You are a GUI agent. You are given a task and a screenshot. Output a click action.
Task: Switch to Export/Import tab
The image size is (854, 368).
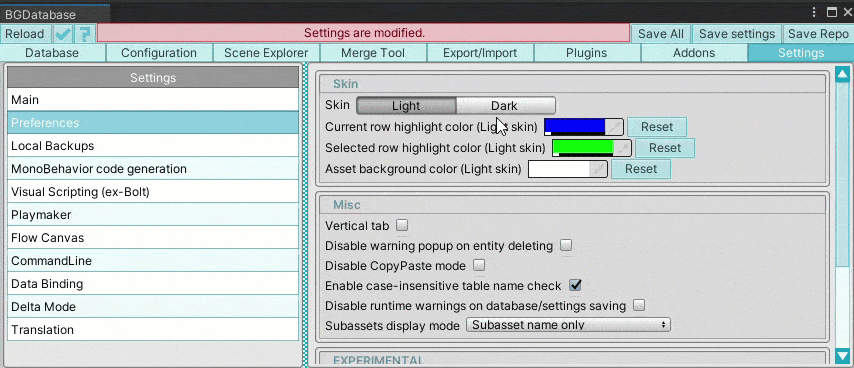(x=480, y=53)
